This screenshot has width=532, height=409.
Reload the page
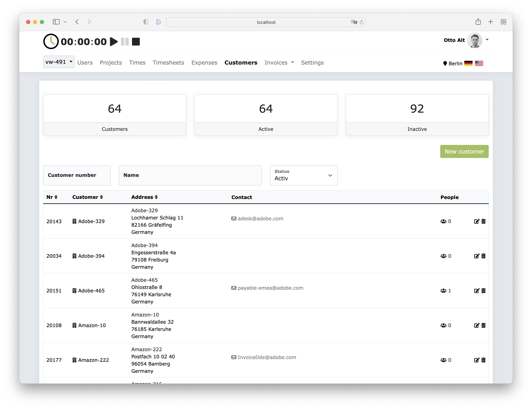point(362,22)
